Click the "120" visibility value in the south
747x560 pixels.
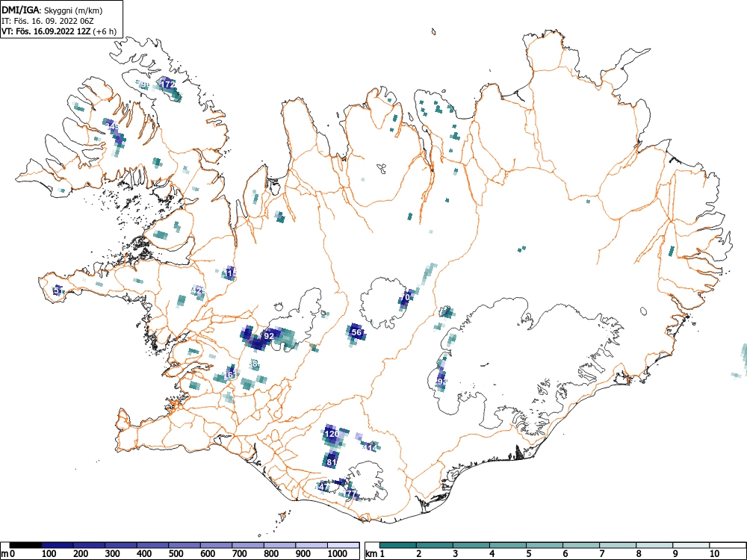(332, 434)
